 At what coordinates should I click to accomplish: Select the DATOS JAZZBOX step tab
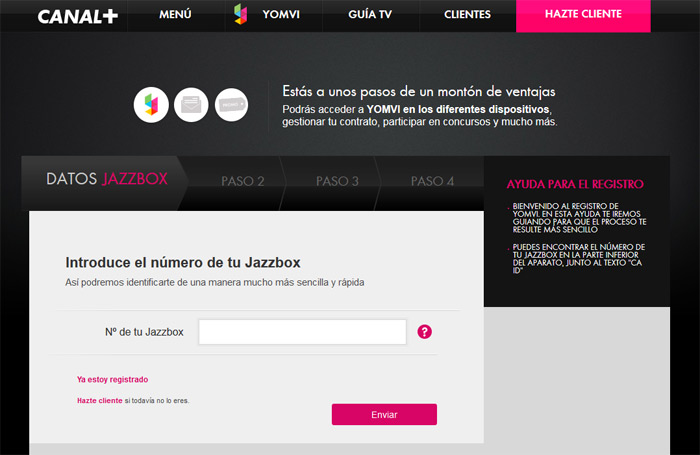click(105, 183)
